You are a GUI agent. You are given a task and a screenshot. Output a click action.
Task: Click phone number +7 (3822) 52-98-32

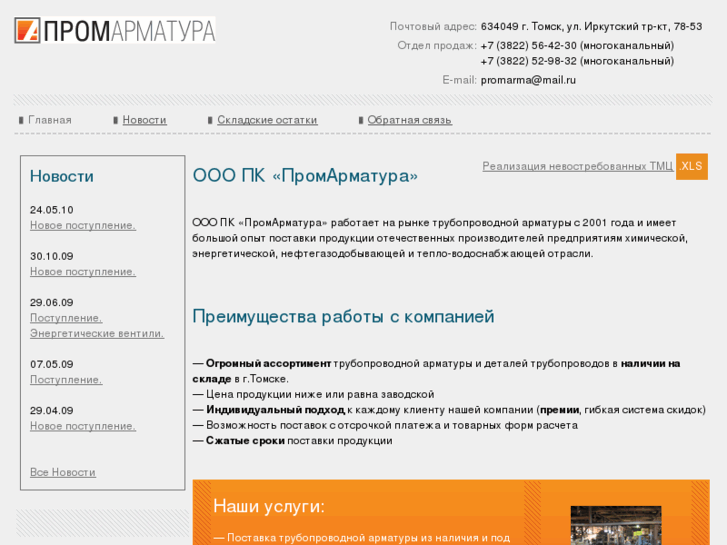[x=529, y=61]
